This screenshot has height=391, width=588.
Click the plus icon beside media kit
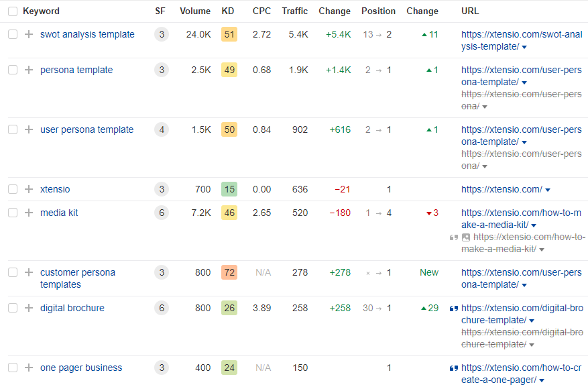29,213
